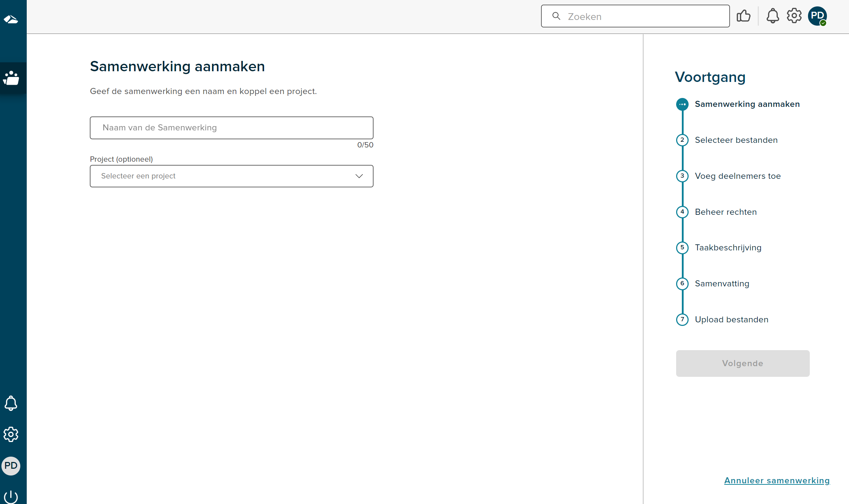This screenshot has width=849, height=504.
Task: Open the top bar notifications bell
Action: pos(773,16)
